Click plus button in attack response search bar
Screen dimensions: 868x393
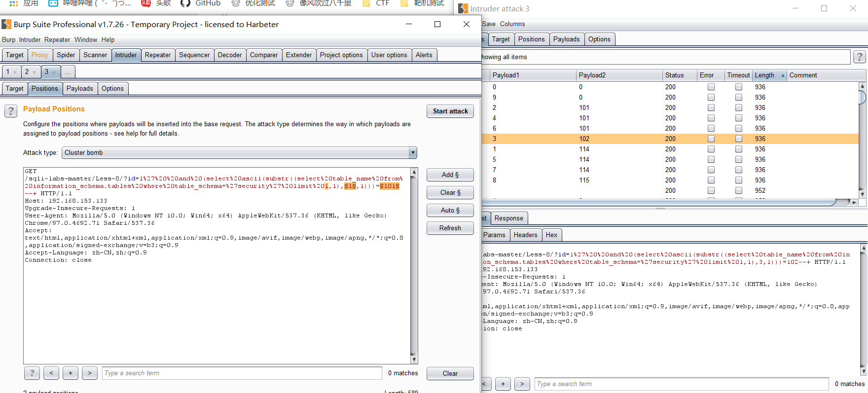[x=503, y=384]
